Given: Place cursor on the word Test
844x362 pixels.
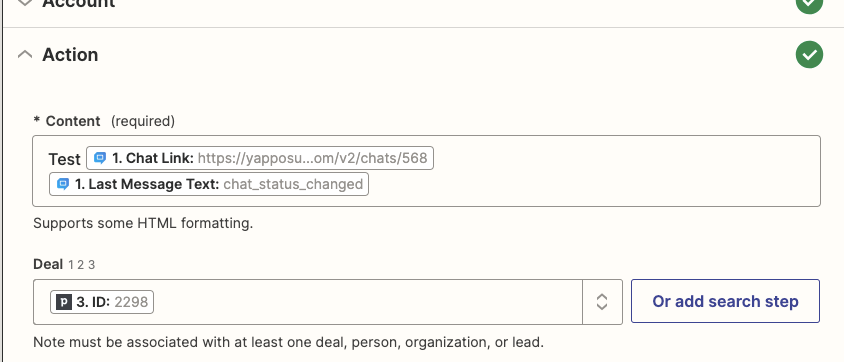Looking at the screenshot, I should point(65,159).
